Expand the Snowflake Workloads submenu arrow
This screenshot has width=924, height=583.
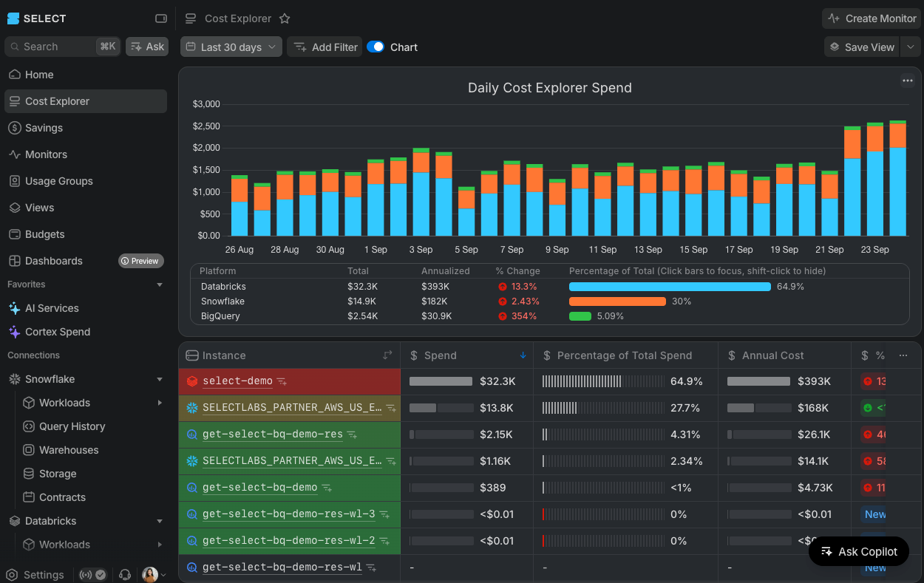[x=160, y=403]
